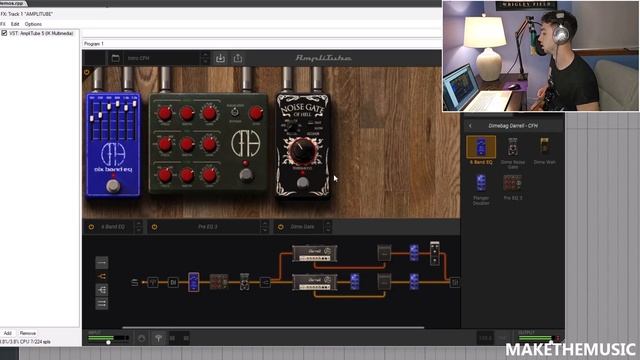Click the chain input icon
Image resolution: width=640 pixels, height=360 pixels.
[135, 282]
